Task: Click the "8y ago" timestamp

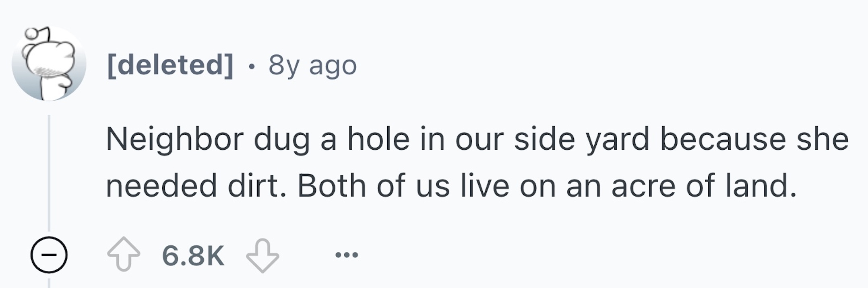Action: point(312,65)
